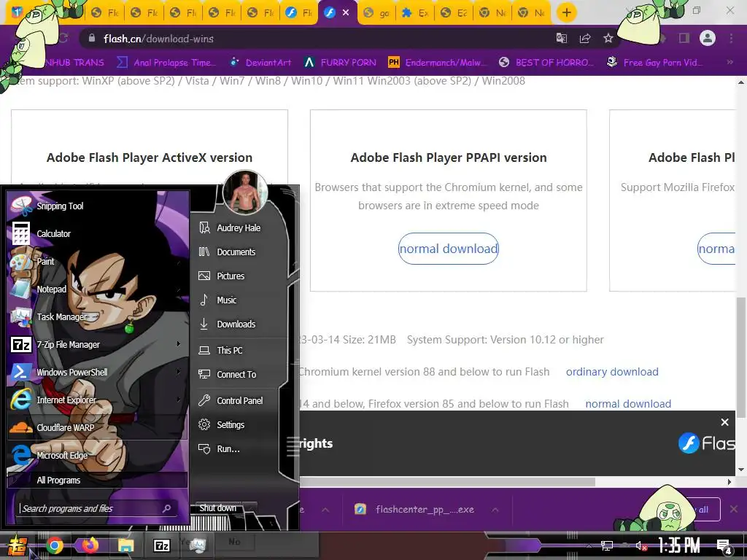Click the Search programs and files box

coord(98,508)
